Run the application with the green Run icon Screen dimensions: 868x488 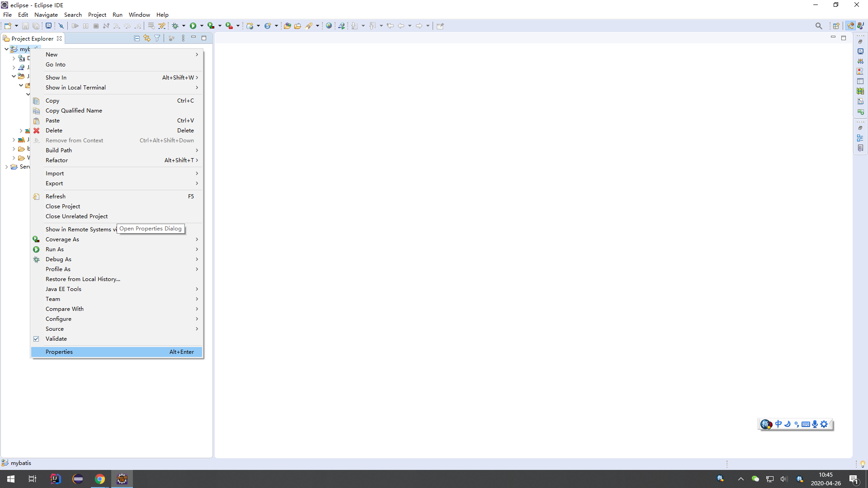pyautogui.click(x=194, y=26)
